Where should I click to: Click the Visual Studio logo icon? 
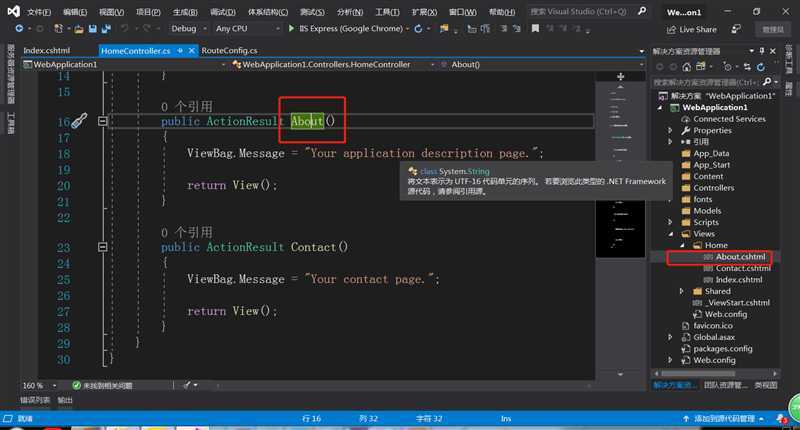[14, 11]
